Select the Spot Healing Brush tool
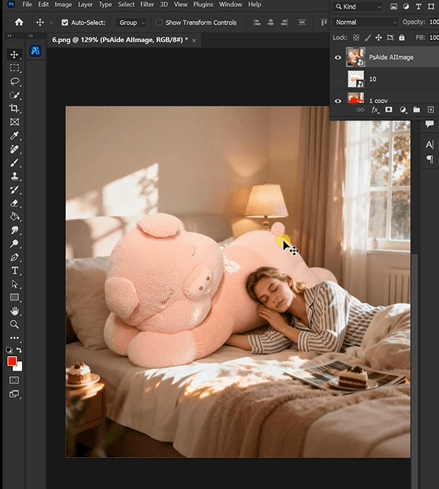The width and height of the screenshot is (439, 489). tap(14, 149)
